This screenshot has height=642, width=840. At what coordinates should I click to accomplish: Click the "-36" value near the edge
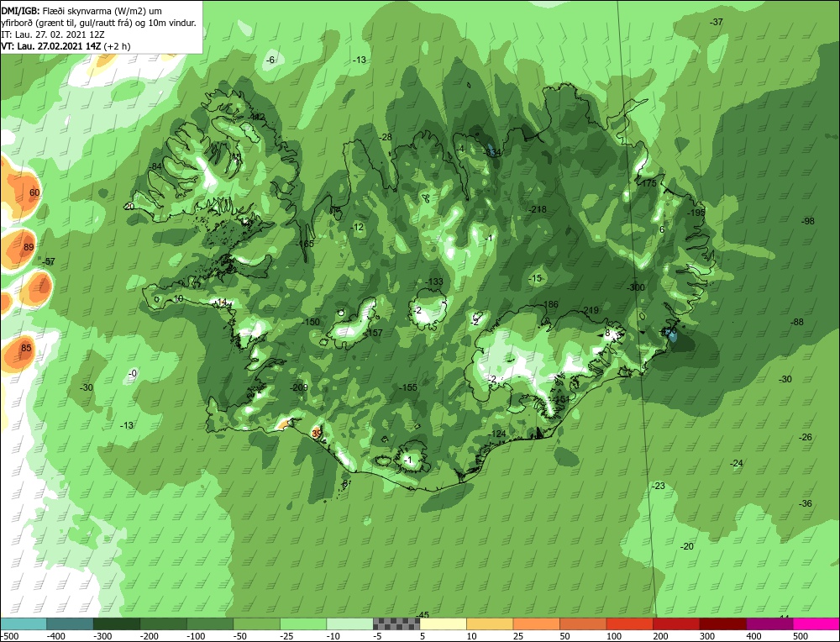tap(806, 503)
